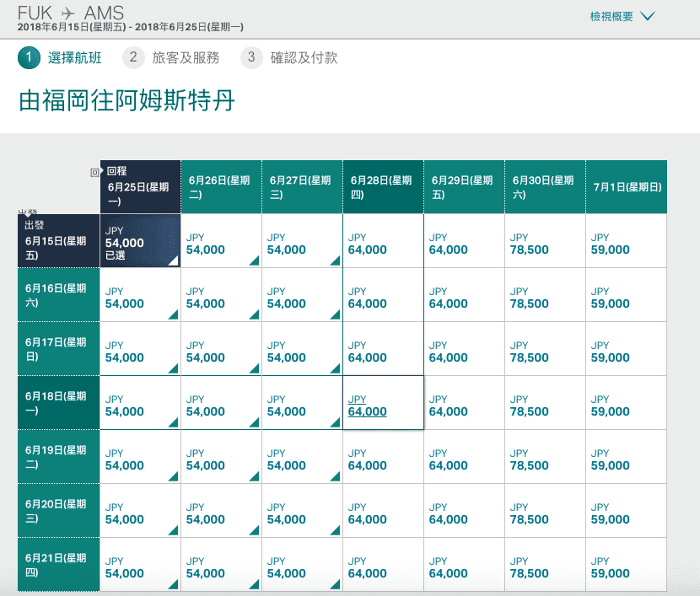The image size is (700, 596).
Task: Choose 6月18日 depart, 6月26日 return fare
Action: point(222,403)
